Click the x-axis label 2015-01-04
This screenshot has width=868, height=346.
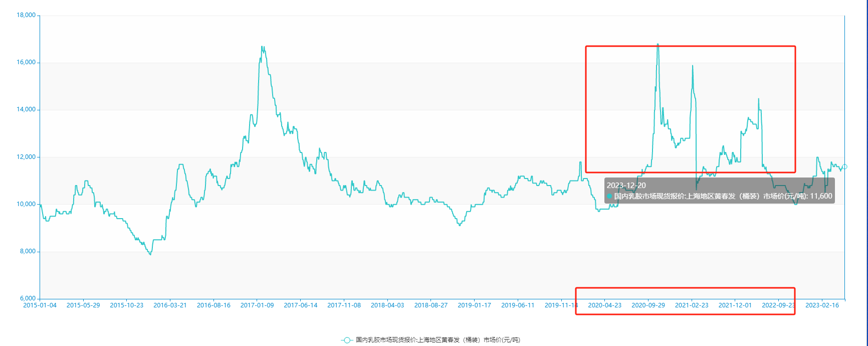coord(40,305)
